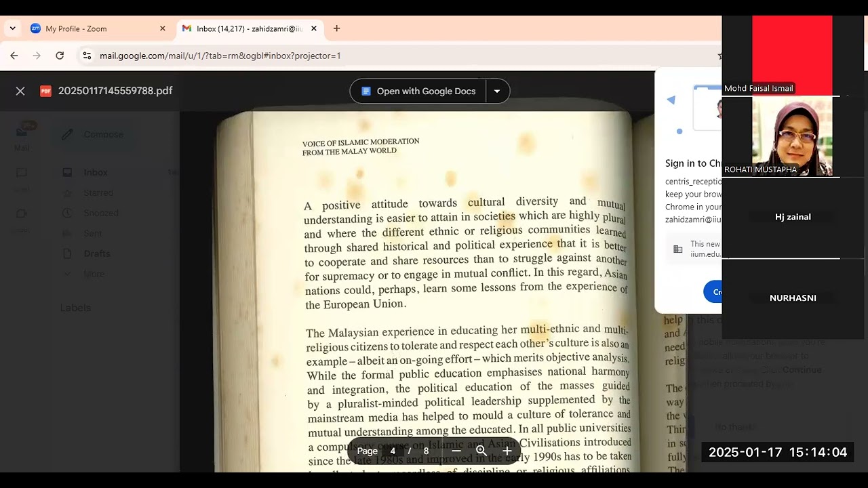Reload the page
Viewport: 868px width, 488px height.
60,56
